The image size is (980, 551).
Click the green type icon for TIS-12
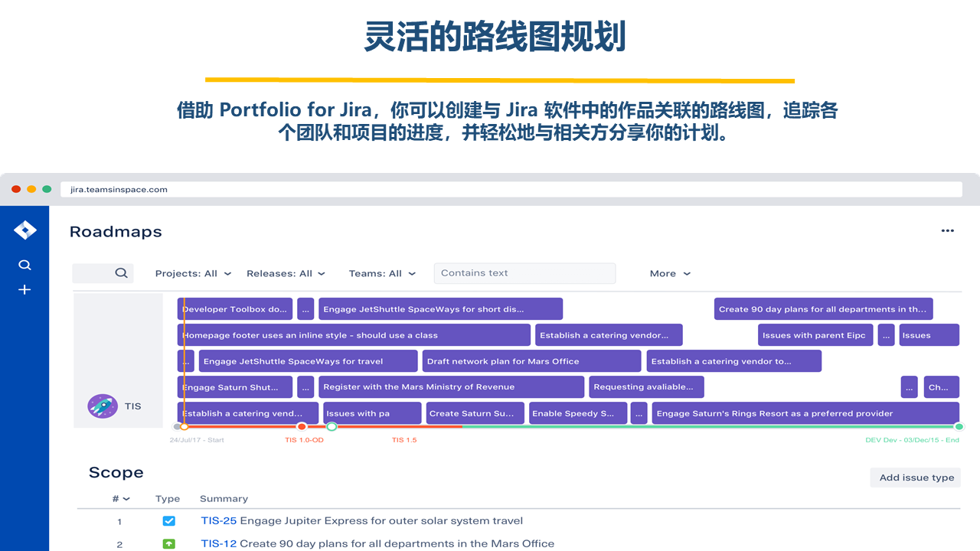pyautogui.click(x=168, y=544)
